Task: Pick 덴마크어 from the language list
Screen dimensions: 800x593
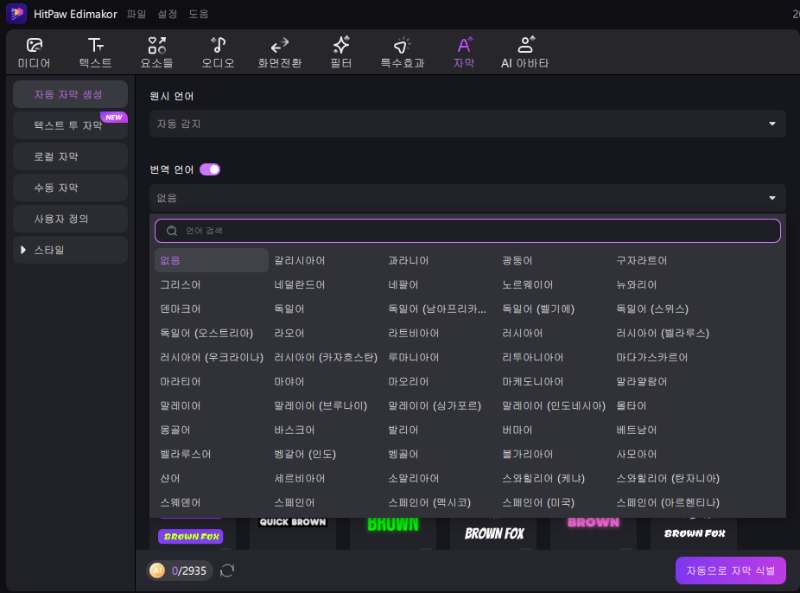Action: tap(180, 309)
